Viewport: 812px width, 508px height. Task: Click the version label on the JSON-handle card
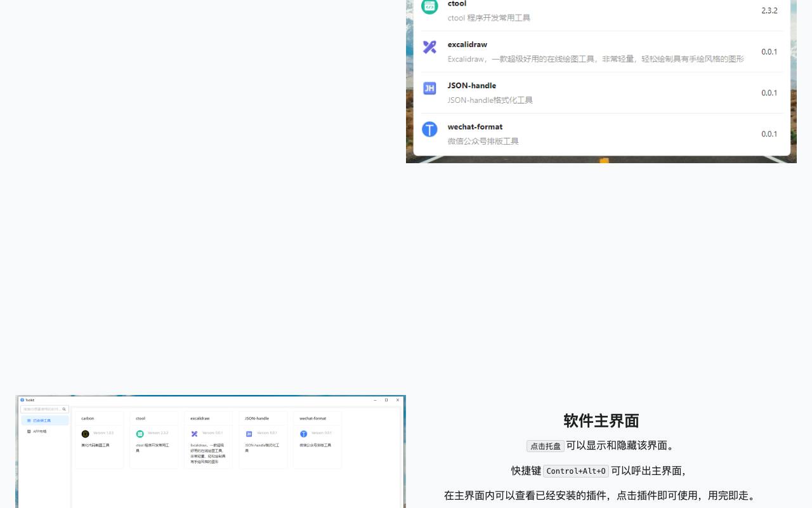coord(267,433)
